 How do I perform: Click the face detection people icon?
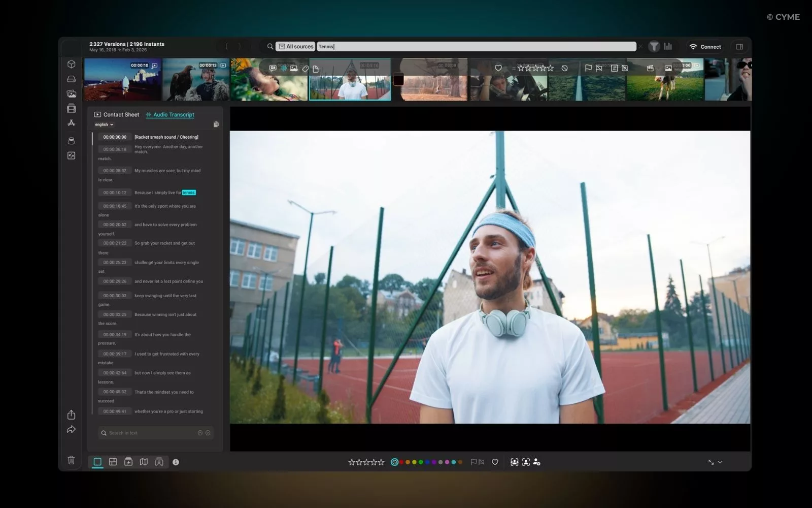514,462
